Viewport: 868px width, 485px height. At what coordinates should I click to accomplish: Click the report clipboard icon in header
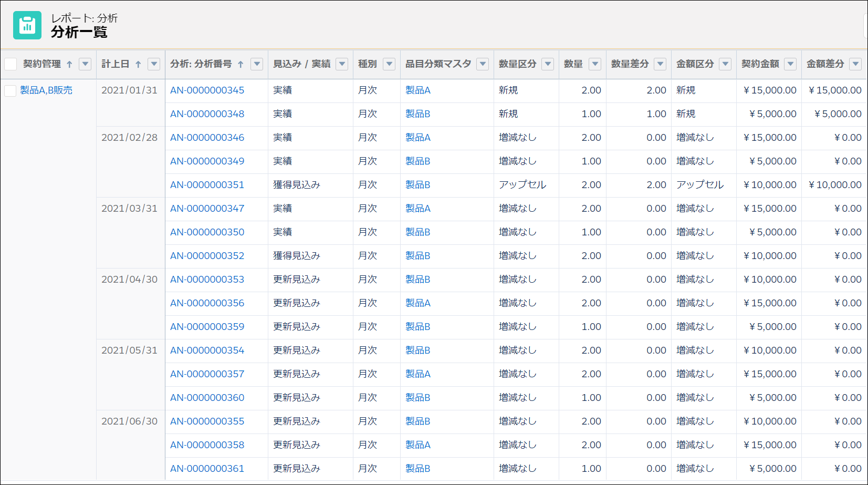pyautogui.click(x=27, y=25)
